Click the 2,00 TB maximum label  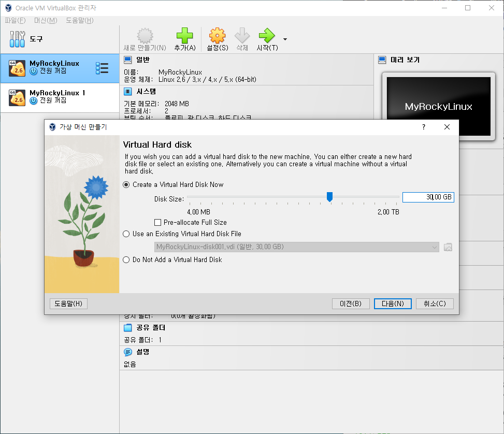(388, 212)
